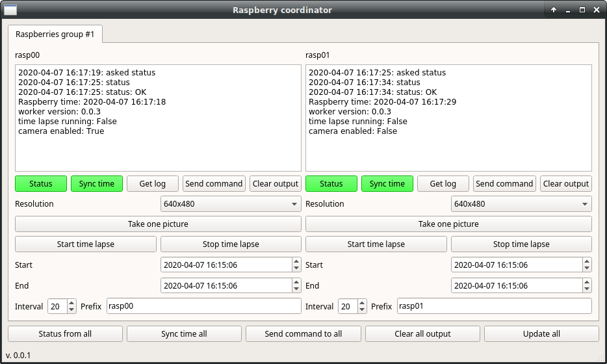Click rasp01 log line 'camera enabled: False'
The width and height of the screenshot is (607, 364).
tap(353, 131)
